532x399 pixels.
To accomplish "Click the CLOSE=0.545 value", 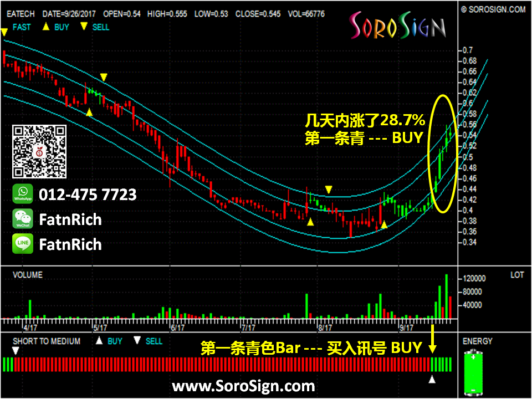I will point(258,14).
